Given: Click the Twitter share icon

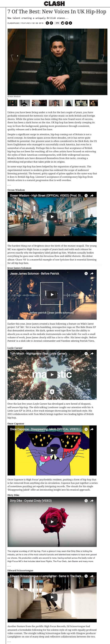Looking at the screenshot, I should click(63, 23).
